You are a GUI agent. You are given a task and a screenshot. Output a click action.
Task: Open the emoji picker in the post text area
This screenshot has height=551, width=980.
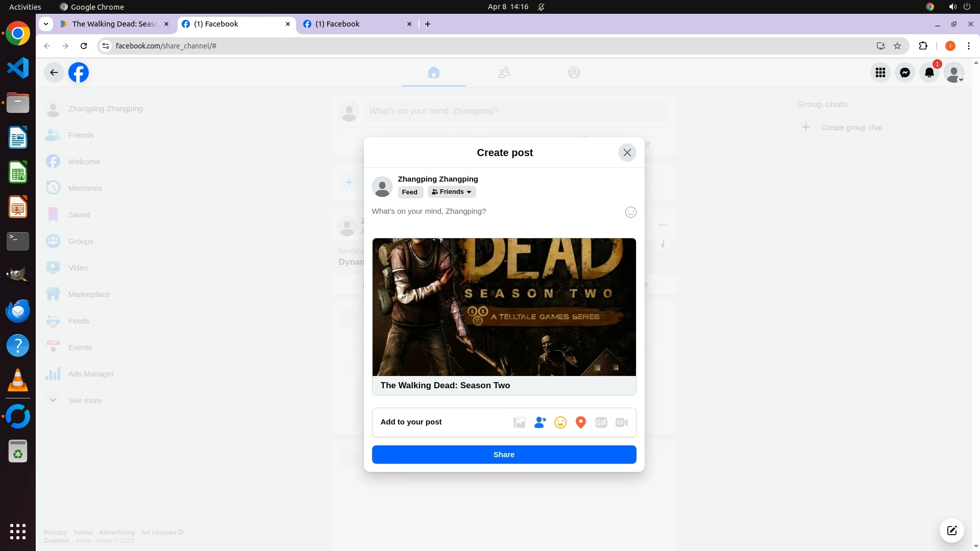(630, 212)
